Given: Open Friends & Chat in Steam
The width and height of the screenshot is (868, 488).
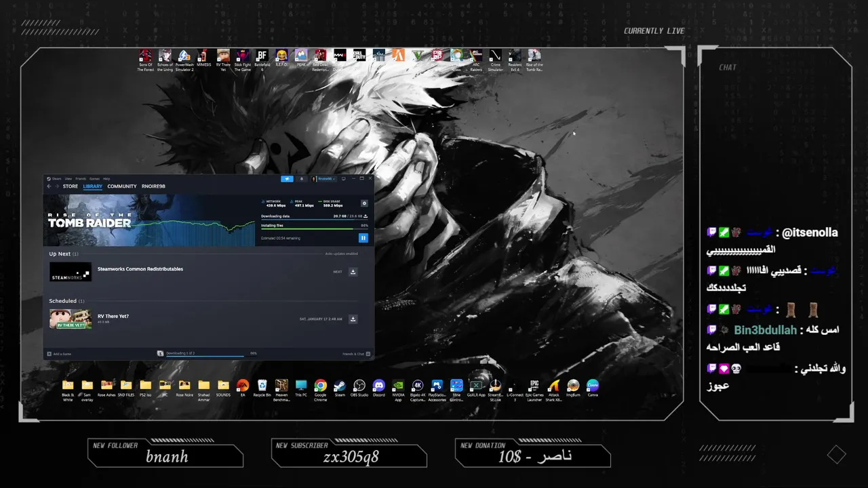Looking at the screenshot, I should [357, 354].
